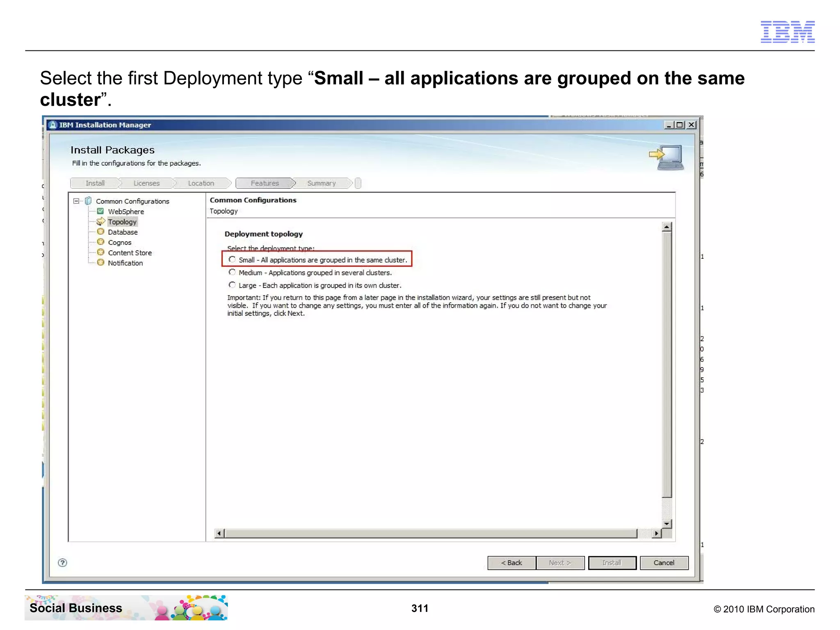Click the install computer graphic icon
The image size is (840, 630).
tap(667, 157)
